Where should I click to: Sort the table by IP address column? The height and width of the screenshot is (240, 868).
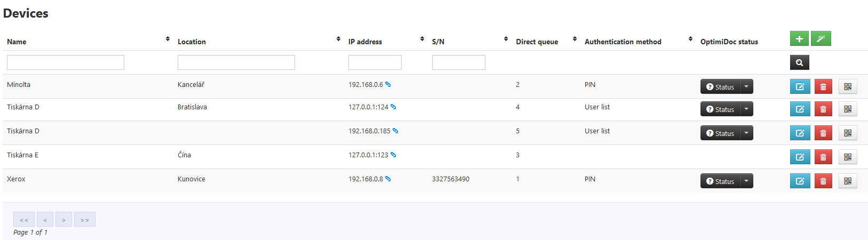[x=422, y=39]
